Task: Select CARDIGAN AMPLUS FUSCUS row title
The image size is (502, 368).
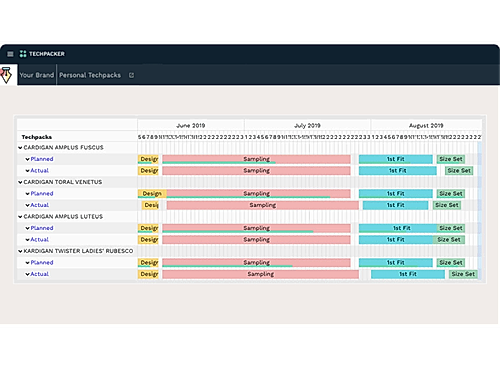Action: [63, 148]
